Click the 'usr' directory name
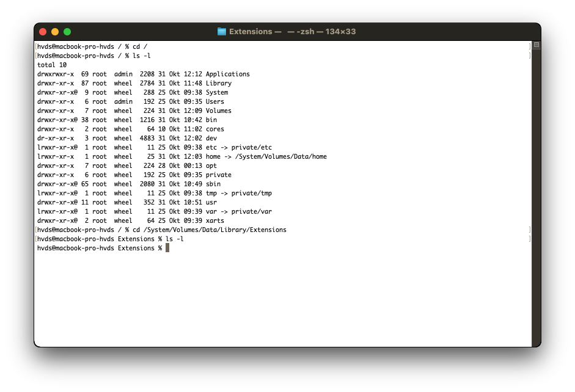The width and height of the screenshot is (575, 392). tap(211, 202)
